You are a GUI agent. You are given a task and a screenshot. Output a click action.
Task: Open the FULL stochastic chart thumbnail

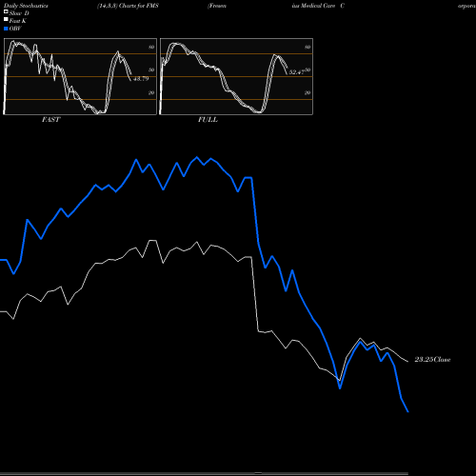click(236, 76)
